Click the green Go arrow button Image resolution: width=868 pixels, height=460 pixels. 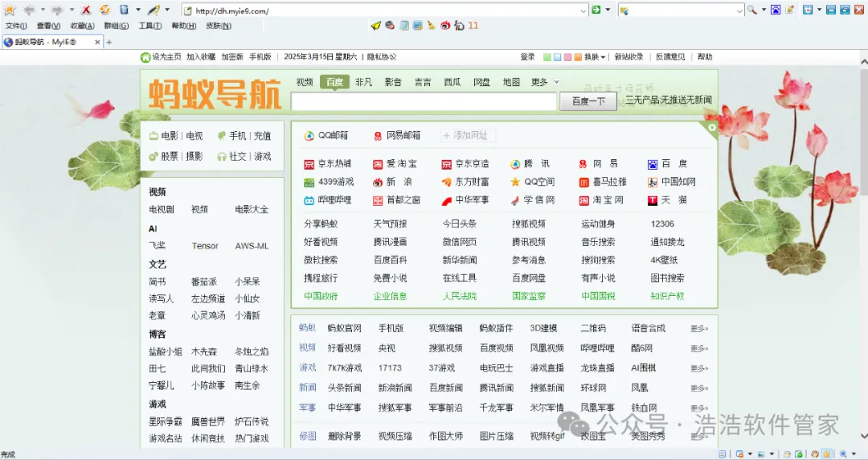click(596, 10)
